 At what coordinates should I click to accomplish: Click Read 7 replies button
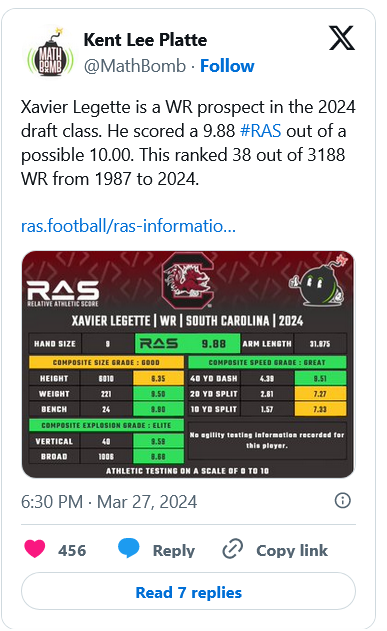[188, 592]
